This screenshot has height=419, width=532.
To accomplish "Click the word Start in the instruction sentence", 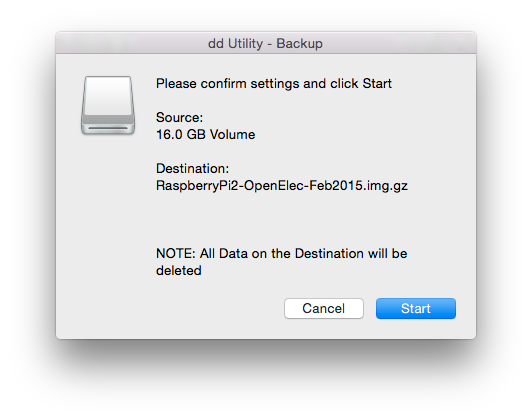I will pyautogui.click(x=377, y=83).
